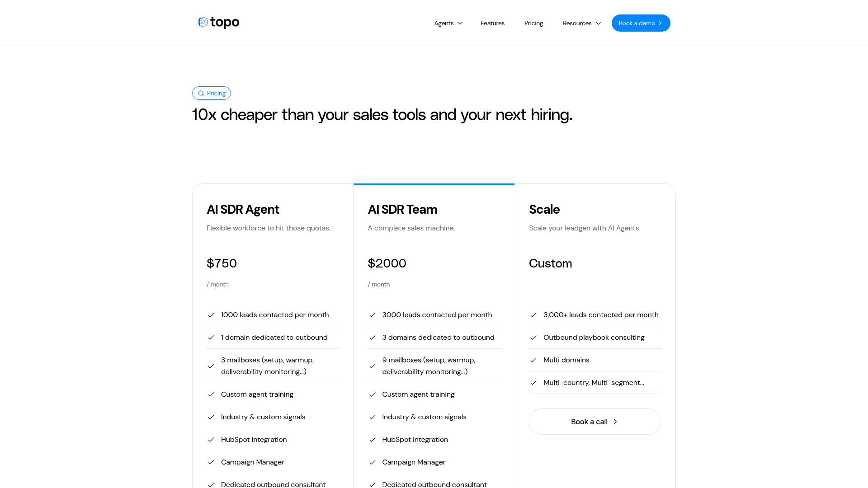
Task: Click the arrow icon next to Book a call
Action: coord(615,422)
